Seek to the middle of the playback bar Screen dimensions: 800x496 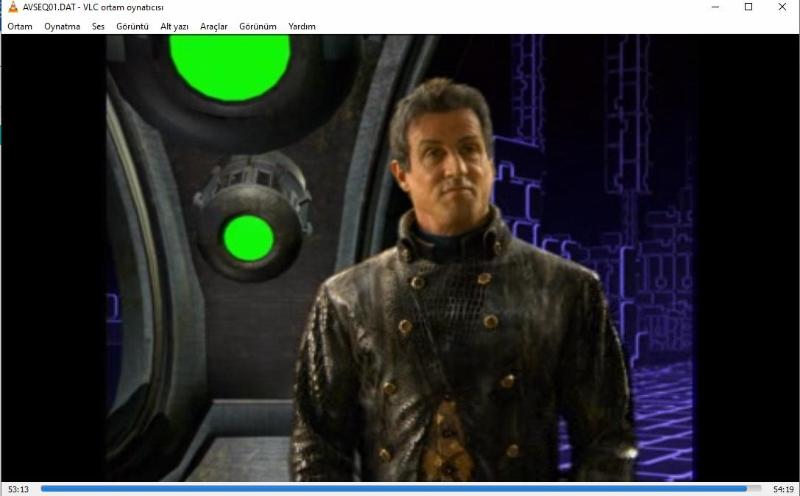(x=400, y=489)
